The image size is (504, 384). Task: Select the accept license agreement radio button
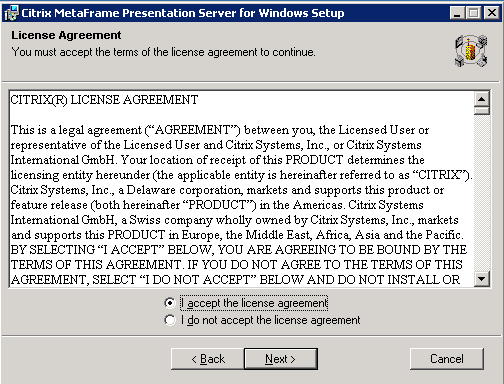pyautogui.click(x=170, y=303)
